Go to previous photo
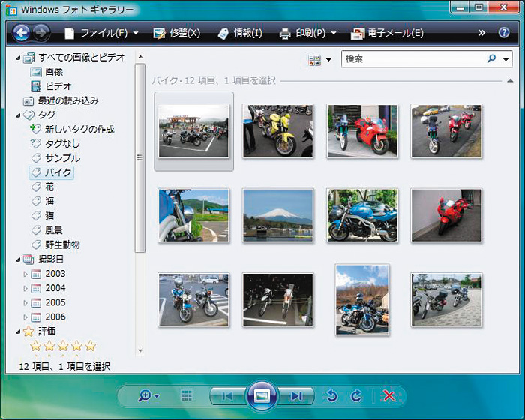This screenshot has height=420, width=525. click(227, 396)
